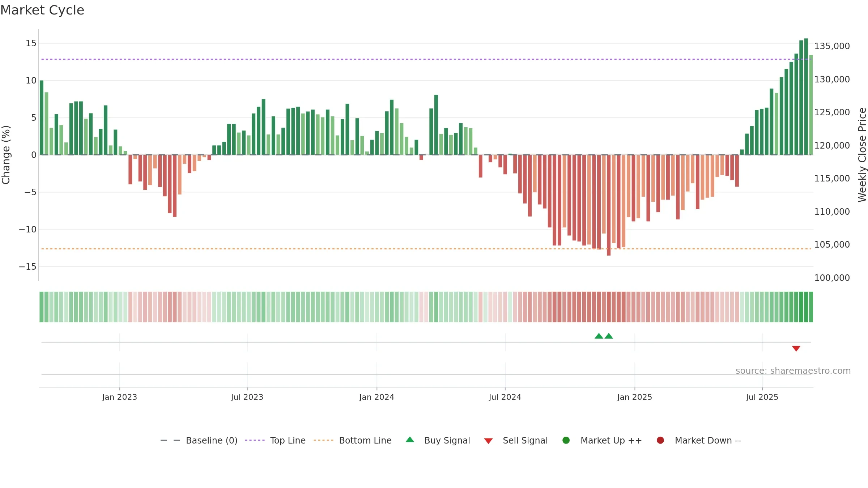This screenshot has height=488, width=868.
Task: Click the 5 tick on Change axis
Action: point(34,118)
